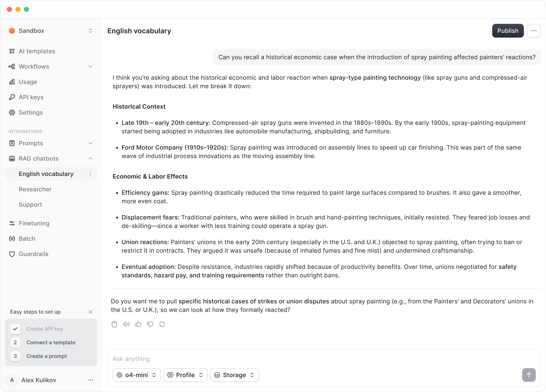Go to the API keys page

31,97
